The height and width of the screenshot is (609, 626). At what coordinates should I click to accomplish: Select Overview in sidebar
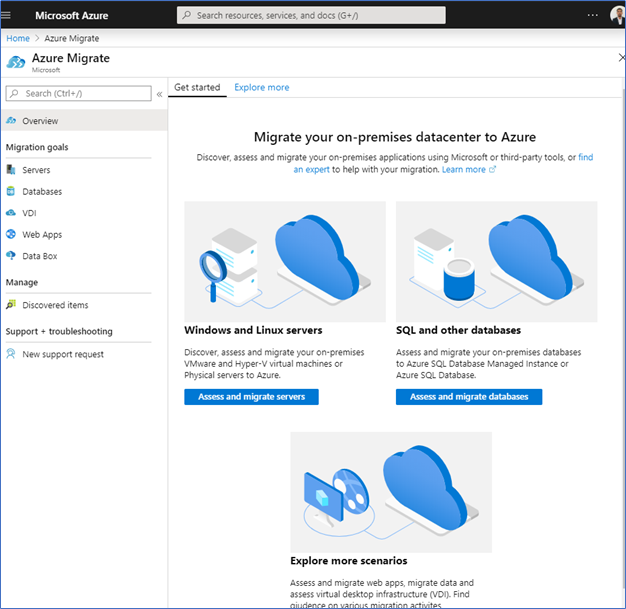[84, 121]
